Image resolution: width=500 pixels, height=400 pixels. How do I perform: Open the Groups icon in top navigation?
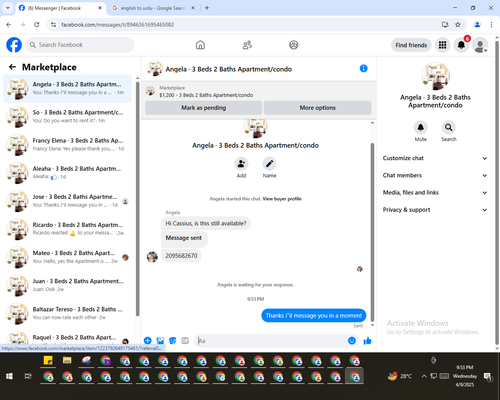[x=294, y=45]
